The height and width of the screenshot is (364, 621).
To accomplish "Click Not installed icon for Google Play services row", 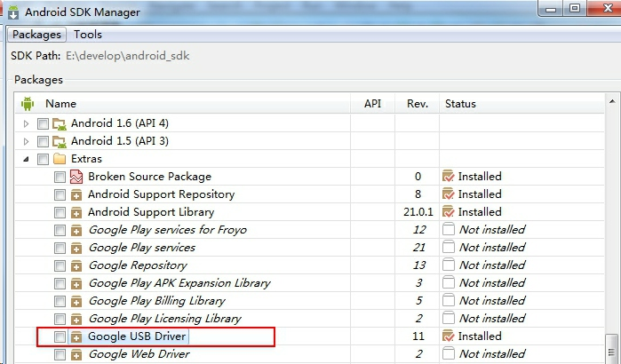I will click(x=449, y=247).
